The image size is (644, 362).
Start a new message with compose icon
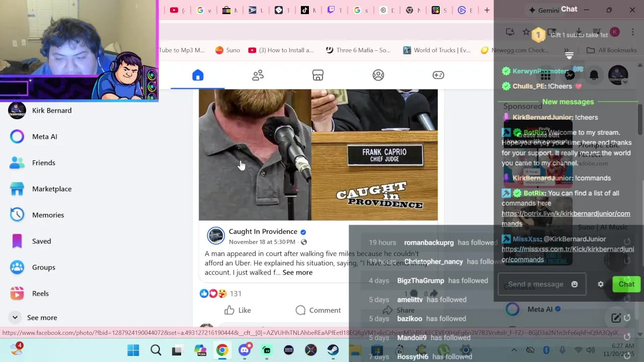point(616,318)
